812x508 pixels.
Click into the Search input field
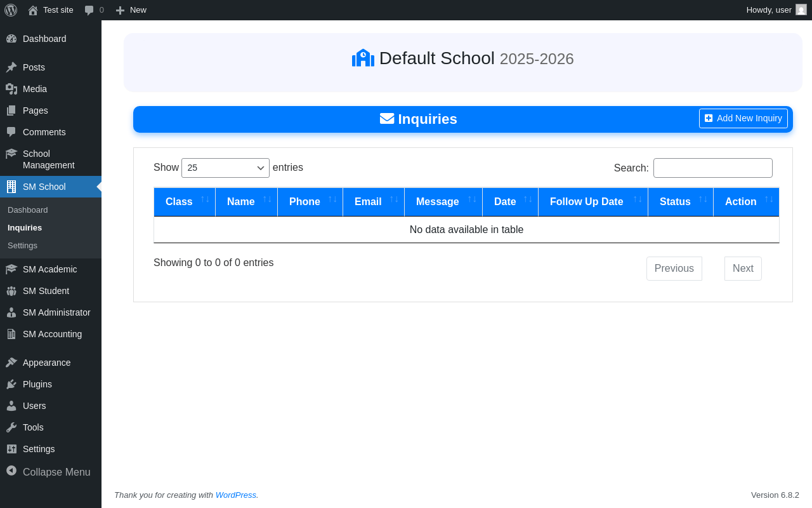coord(713,168)
